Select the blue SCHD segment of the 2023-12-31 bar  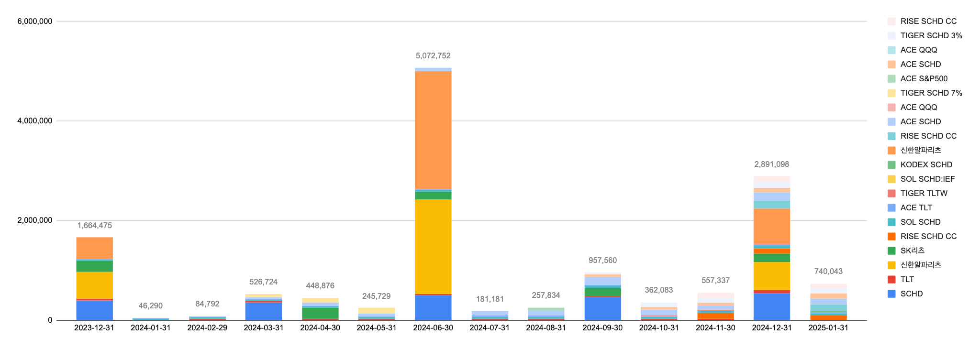[x=95, y=310]
